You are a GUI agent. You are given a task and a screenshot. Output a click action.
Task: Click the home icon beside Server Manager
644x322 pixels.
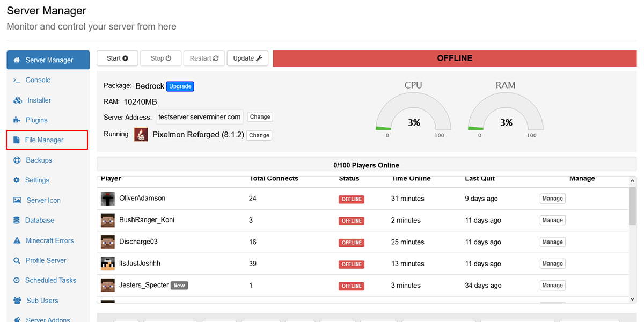pos(17,60)
